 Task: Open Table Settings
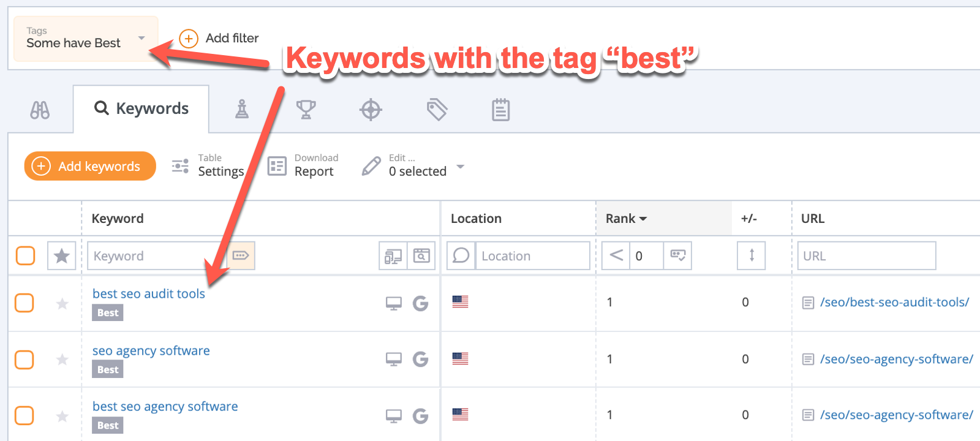208,166
